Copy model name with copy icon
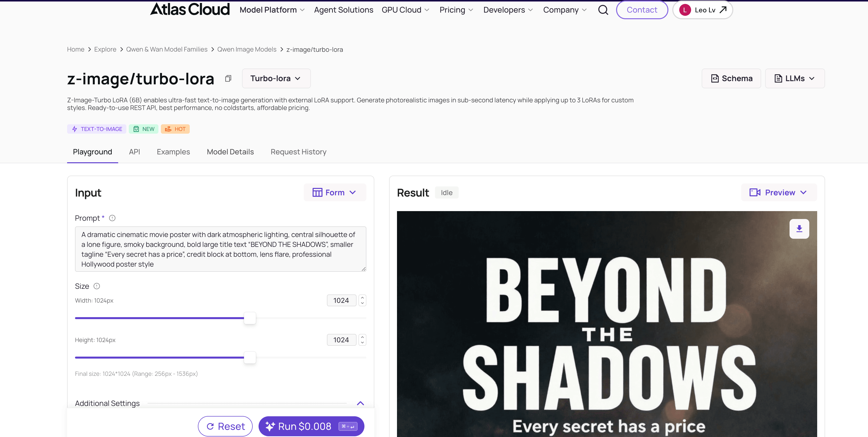Screen dimensions: 868x437 coord(228,78)
